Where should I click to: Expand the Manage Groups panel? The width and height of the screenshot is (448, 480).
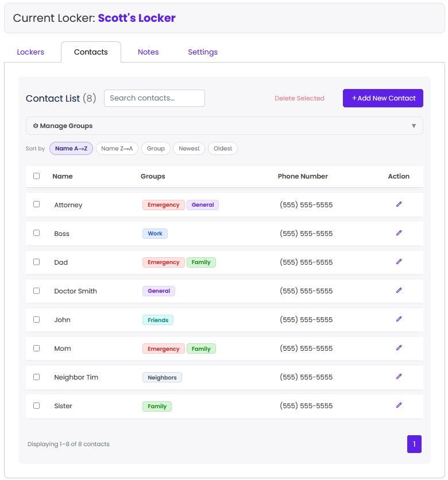tap(225, 126)
